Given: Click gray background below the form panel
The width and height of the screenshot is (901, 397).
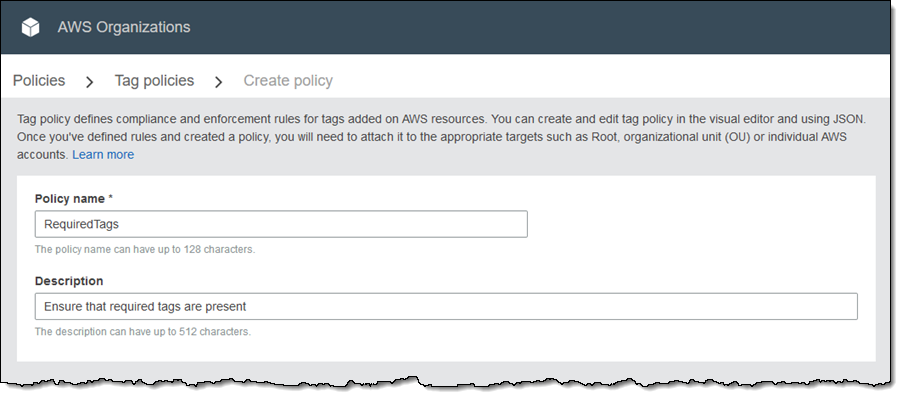Looking at the screenshot, I should pyautogui.click(x=446, y=369).
